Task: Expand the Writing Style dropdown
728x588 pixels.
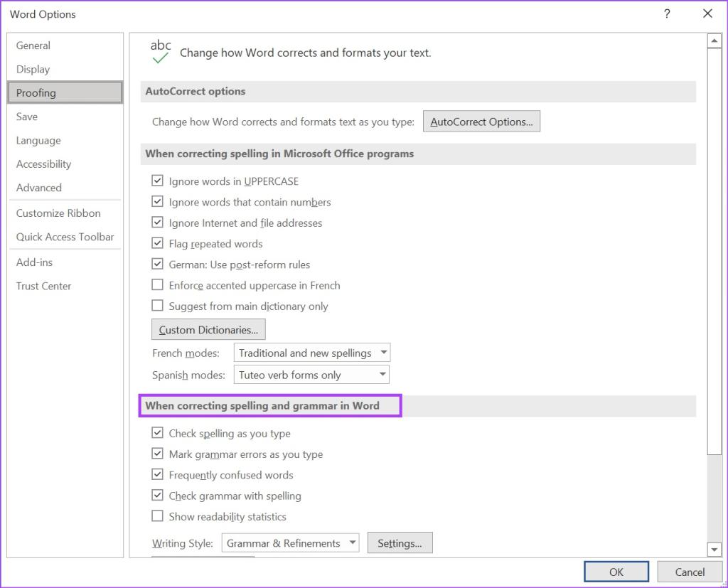Action: (291, 543)
